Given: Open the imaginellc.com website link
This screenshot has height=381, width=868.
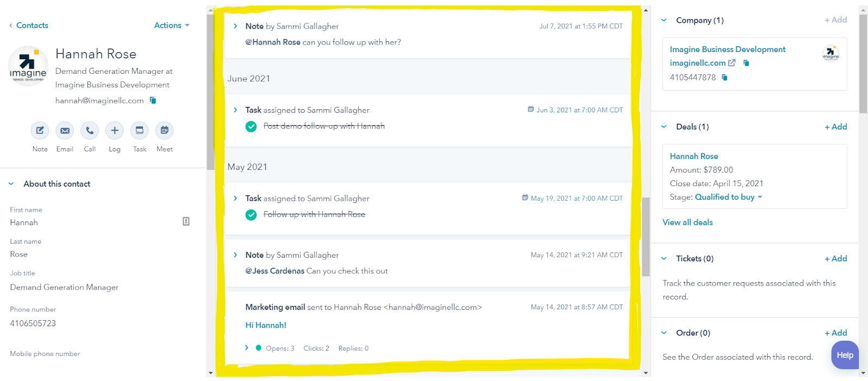Looking at the screenshot, I should point(698,63).
